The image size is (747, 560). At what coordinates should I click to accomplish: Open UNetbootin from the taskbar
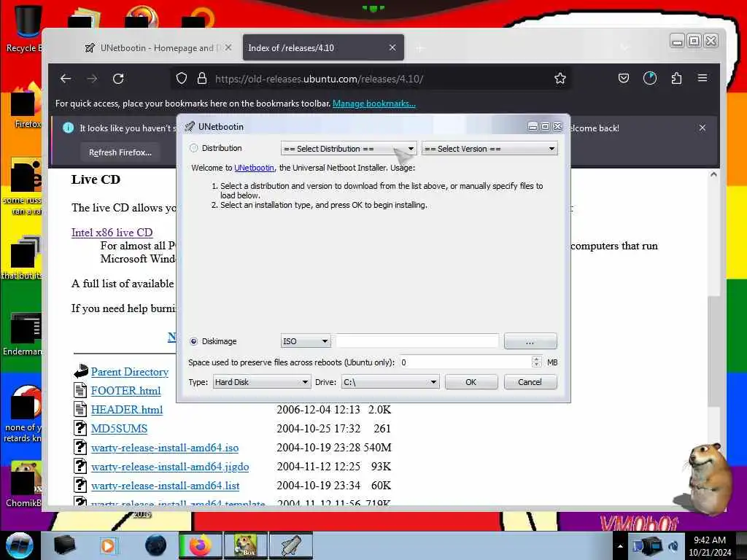tap(291, 545)
